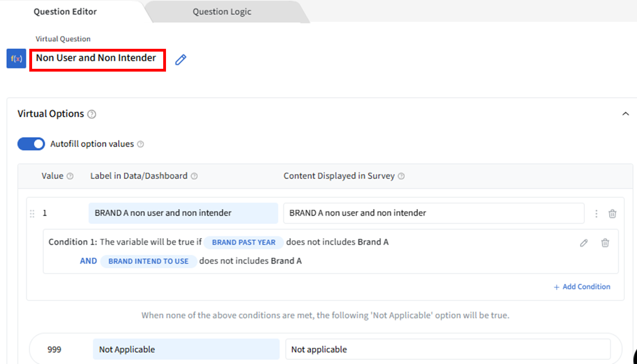
Task: Disable the Autofill option values toggle
Action: [31, 144]
